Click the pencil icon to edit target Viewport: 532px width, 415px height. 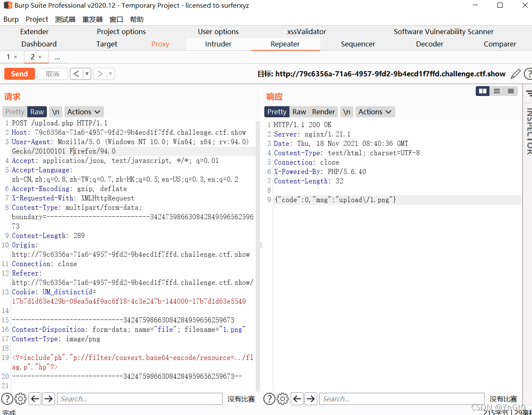point(516,74)
